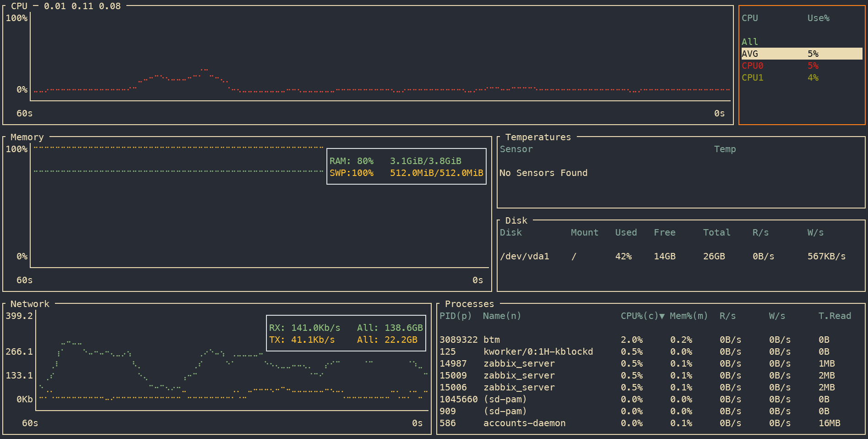Sort processes by Name(n) column header
The image size is (868, 439).
(502, 316)
